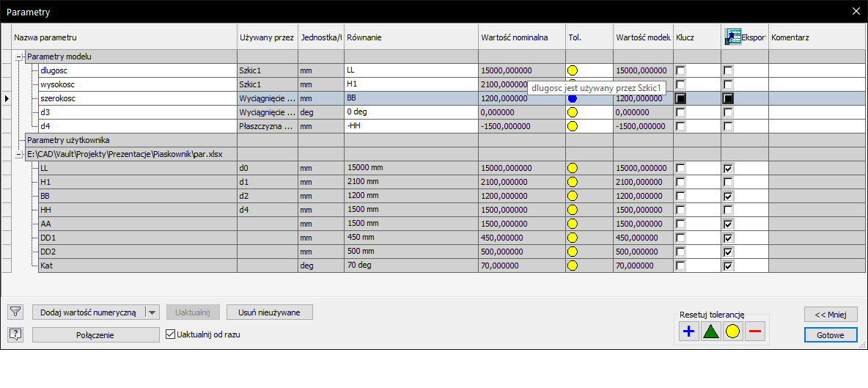Click the equation field of d4 parameter
The width and height of the screenshot is (868, 388).
click(x=411, y=126)
